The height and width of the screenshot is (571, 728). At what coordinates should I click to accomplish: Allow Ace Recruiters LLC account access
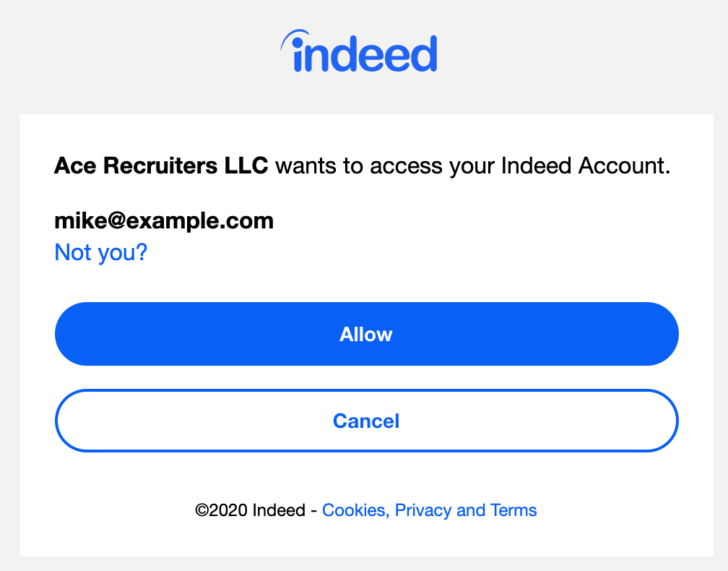(x=366, y=334)
